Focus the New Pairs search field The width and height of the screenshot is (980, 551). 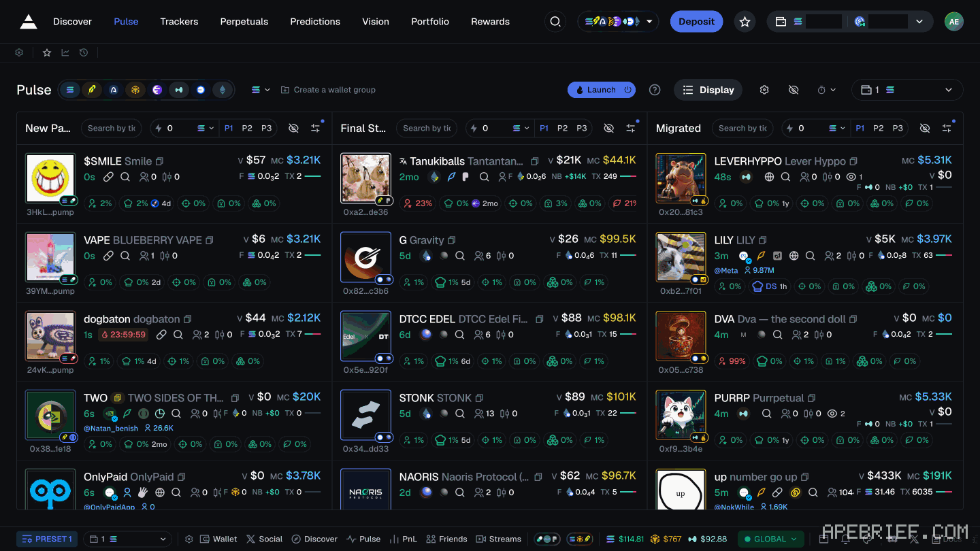pos(111,128)
